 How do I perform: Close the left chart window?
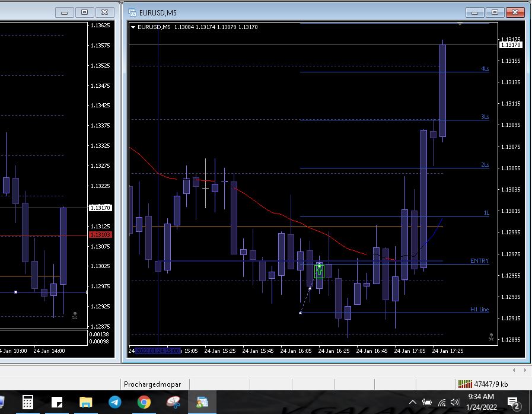[104, 12]
